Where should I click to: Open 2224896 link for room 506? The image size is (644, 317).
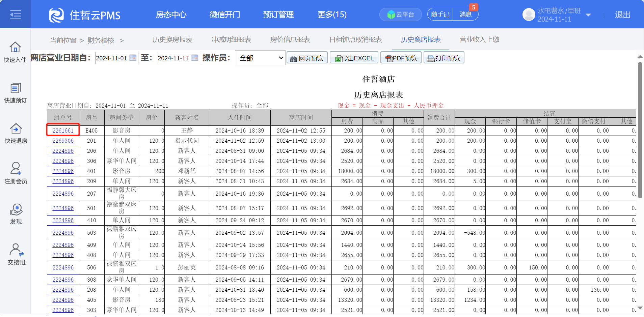pos(63,267)
